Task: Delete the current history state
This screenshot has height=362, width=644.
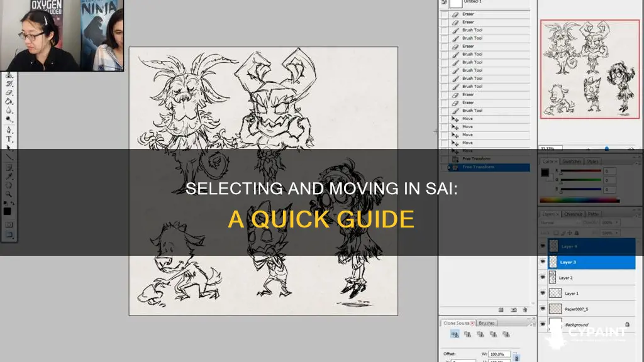Action: pyautogui.click(x=525, y=310)
